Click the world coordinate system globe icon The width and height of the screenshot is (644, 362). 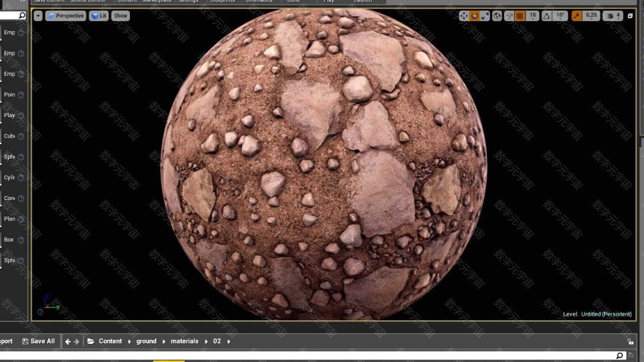coord(497,16)
